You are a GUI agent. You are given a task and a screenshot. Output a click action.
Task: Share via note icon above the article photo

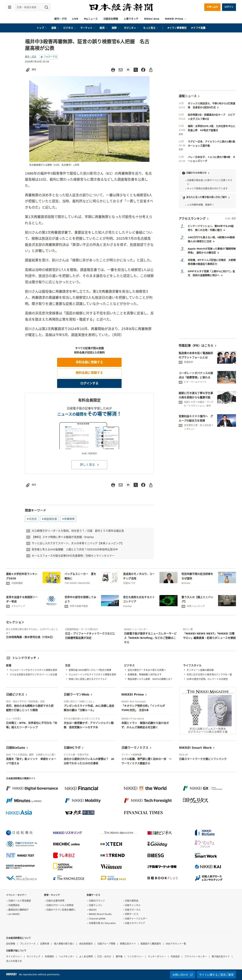[128, 70]
